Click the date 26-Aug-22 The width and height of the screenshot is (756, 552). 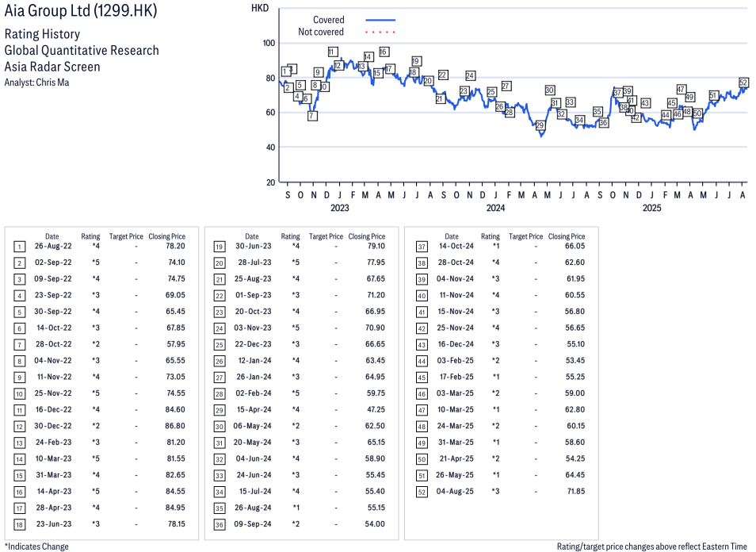pos(53,246)
